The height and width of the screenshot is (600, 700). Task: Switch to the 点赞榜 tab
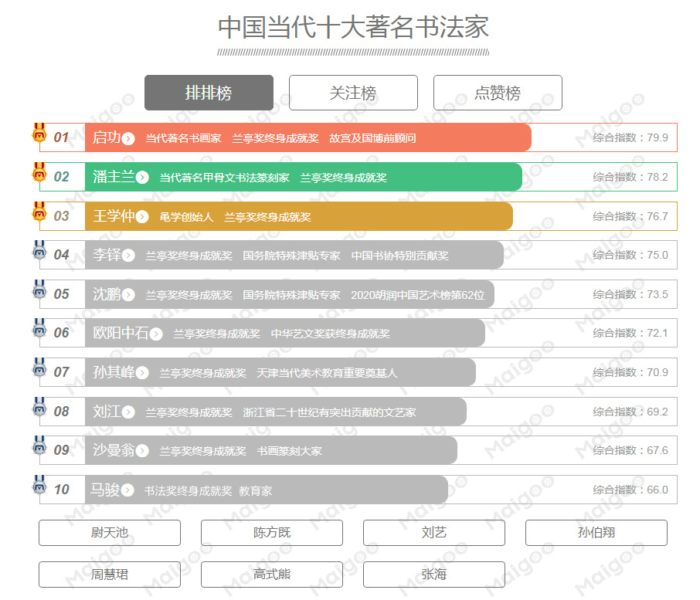[498, 93]
